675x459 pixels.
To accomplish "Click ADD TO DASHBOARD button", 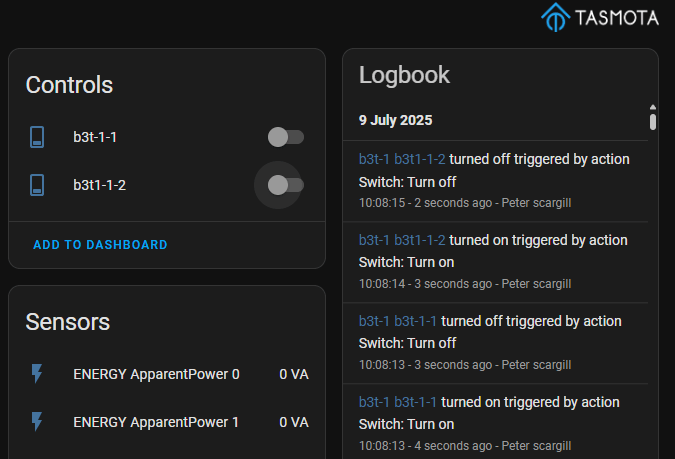I will coord(100,245).
